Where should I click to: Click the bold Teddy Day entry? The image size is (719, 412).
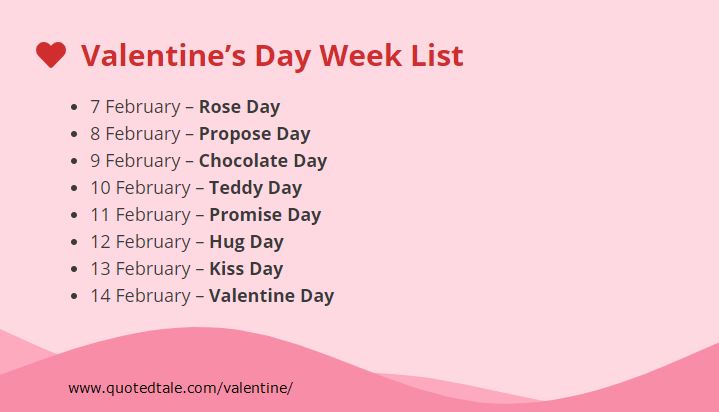click(x=255, y=188)
